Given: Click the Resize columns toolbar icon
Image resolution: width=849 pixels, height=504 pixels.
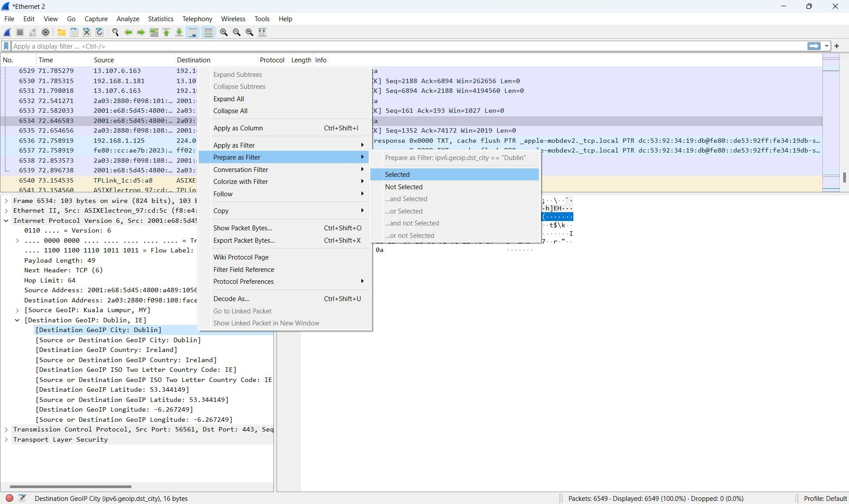Looking at the screenshot, I should 262,32.
